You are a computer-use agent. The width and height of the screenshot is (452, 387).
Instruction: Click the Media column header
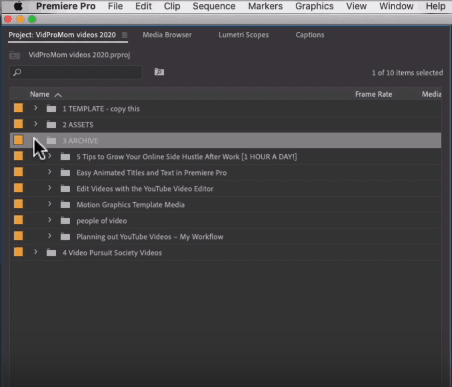click(x=431, y=94)
